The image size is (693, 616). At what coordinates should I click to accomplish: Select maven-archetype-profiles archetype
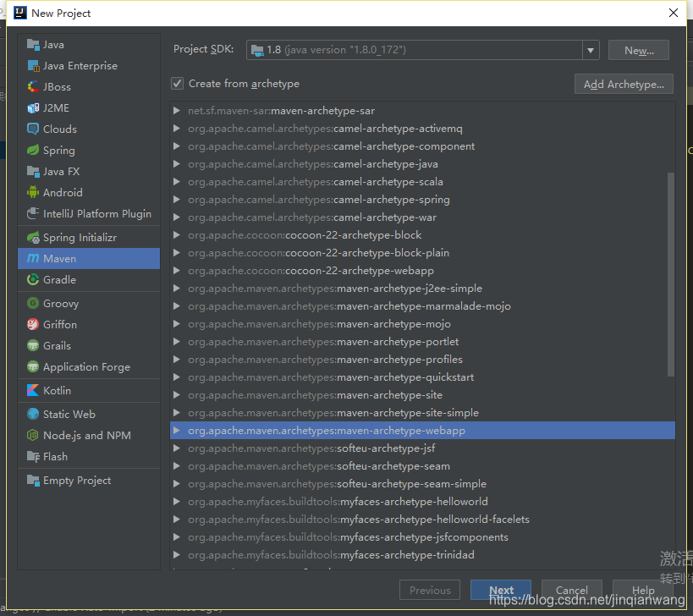point(422,360)
